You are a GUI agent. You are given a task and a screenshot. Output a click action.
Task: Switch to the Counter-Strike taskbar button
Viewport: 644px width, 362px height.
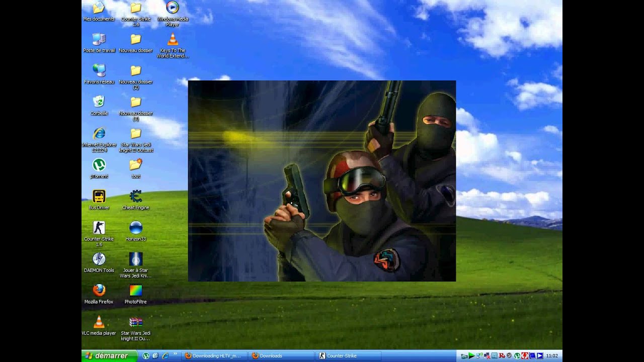[348, 355]
